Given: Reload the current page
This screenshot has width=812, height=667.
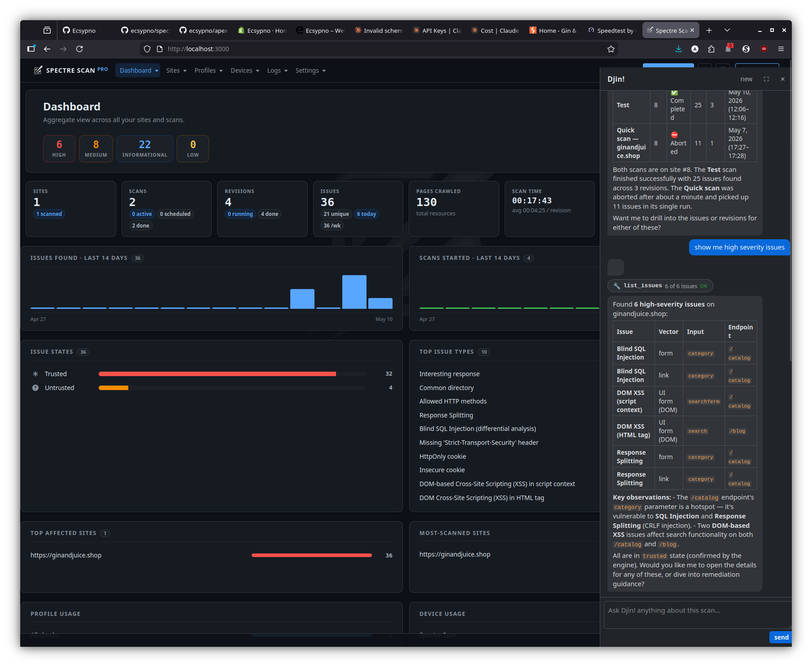Looking at the screenshot, I should [x=79, y=49].
